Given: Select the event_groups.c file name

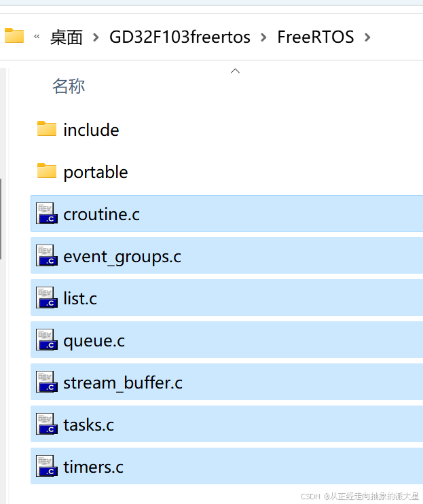Looking at the screenshot, I should click(122, 257).
